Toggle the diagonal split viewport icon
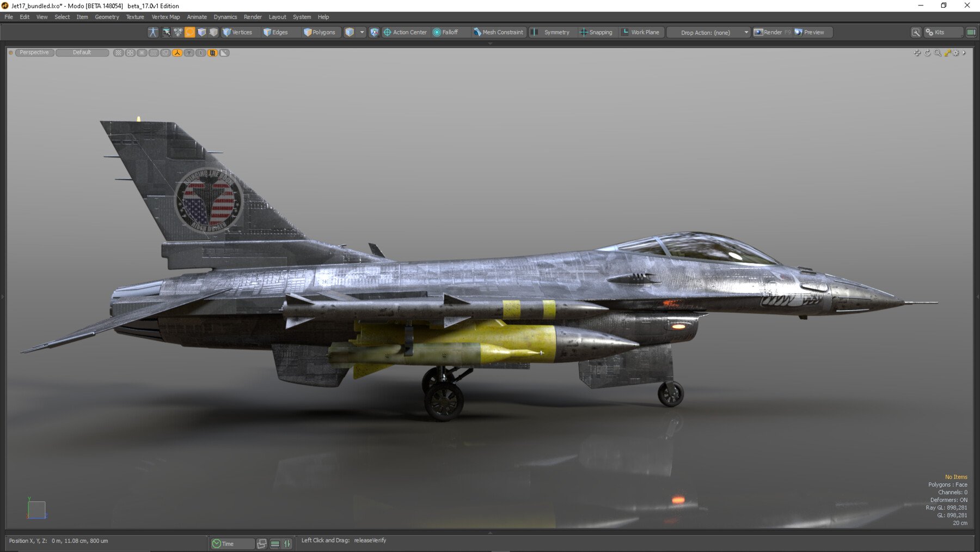Image resolution: width=980 pixels, height=552 pixels. [224, 53]
